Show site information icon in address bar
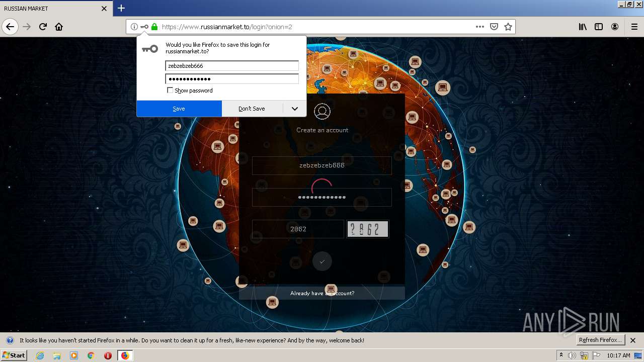 click(134, 27)
